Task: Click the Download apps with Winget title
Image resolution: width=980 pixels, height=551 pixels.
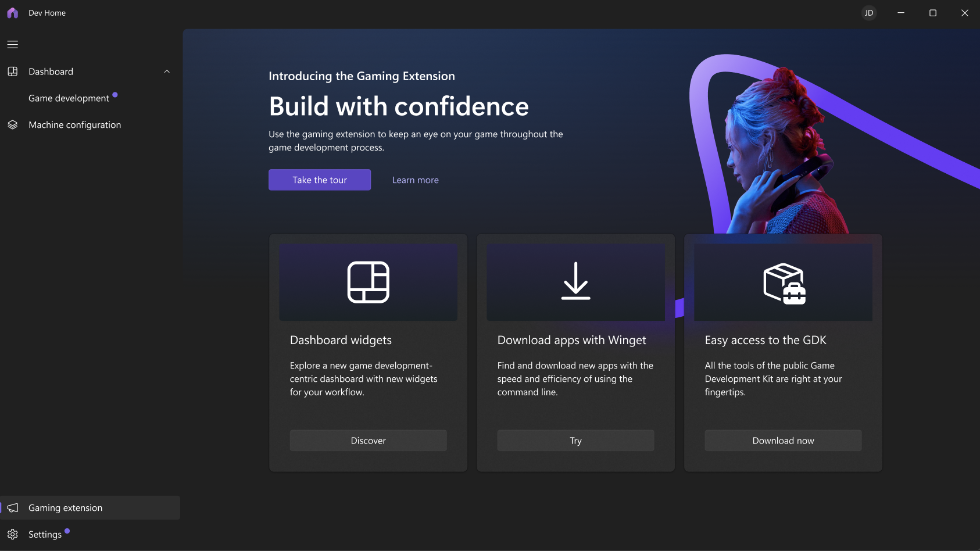Action: tap(572, 341)
